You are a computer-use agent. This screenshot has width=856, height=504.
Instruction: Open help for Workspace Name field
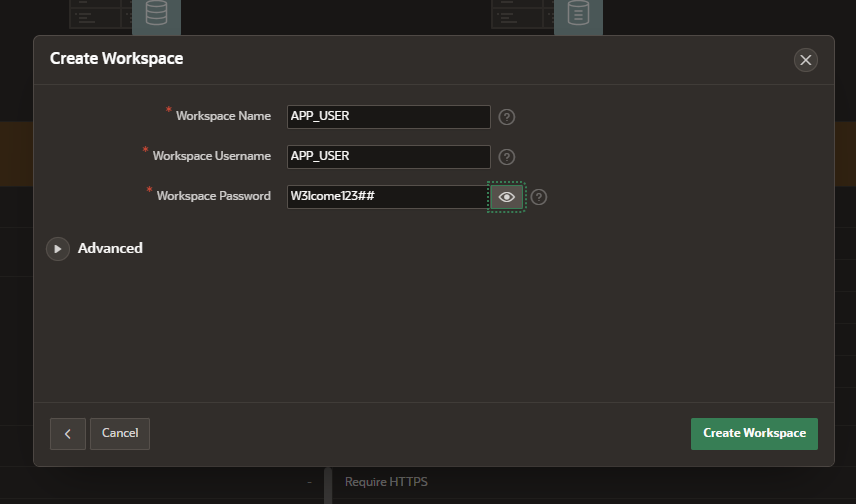click(507, 117)
